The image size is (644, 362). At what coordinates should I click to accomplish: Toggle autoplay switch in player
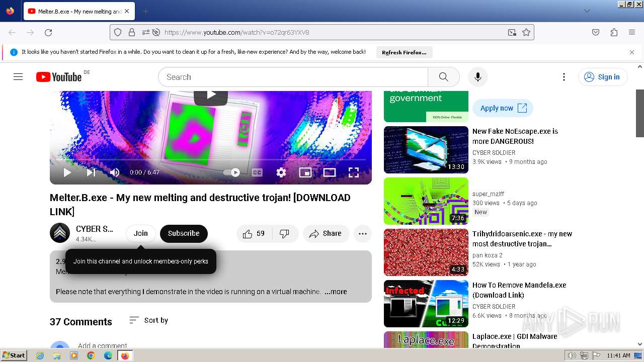232,172
